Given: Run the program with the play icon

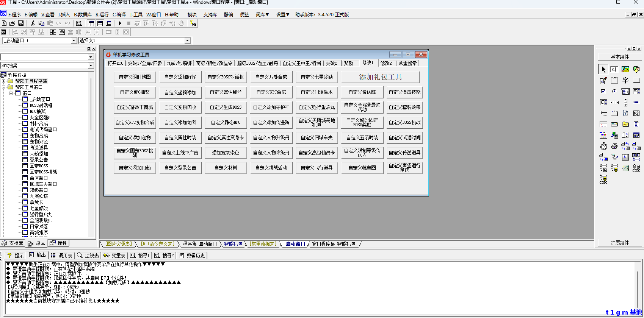Looking at the screenshot, I should (x=120, y=23).
